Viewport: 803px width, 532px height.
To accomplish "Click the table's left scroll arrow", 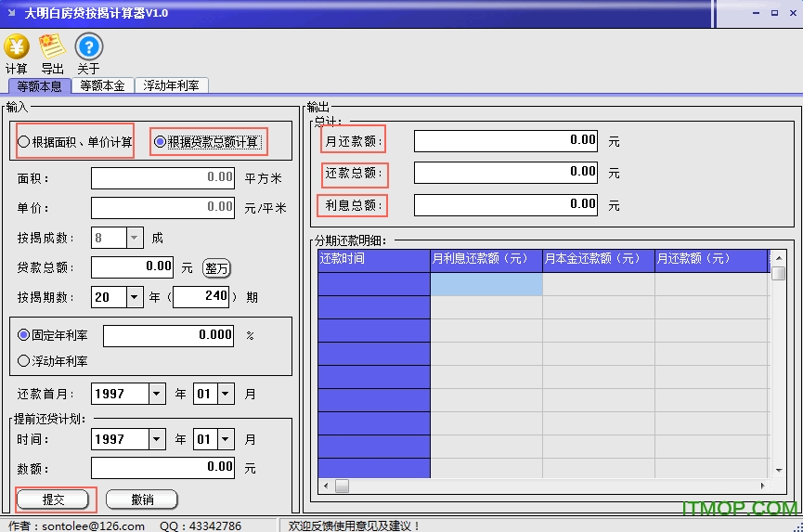I will click(x=326, y=486).
